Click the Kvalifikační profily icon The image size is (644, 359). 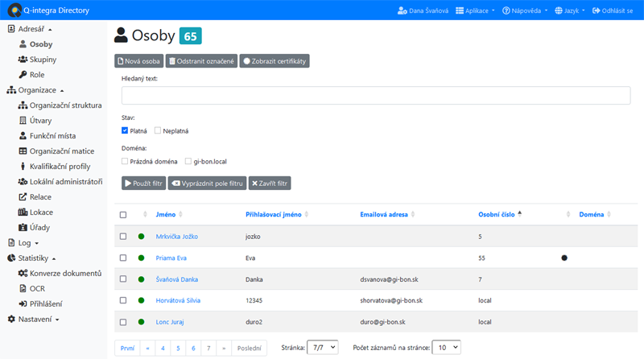point(23,166)
